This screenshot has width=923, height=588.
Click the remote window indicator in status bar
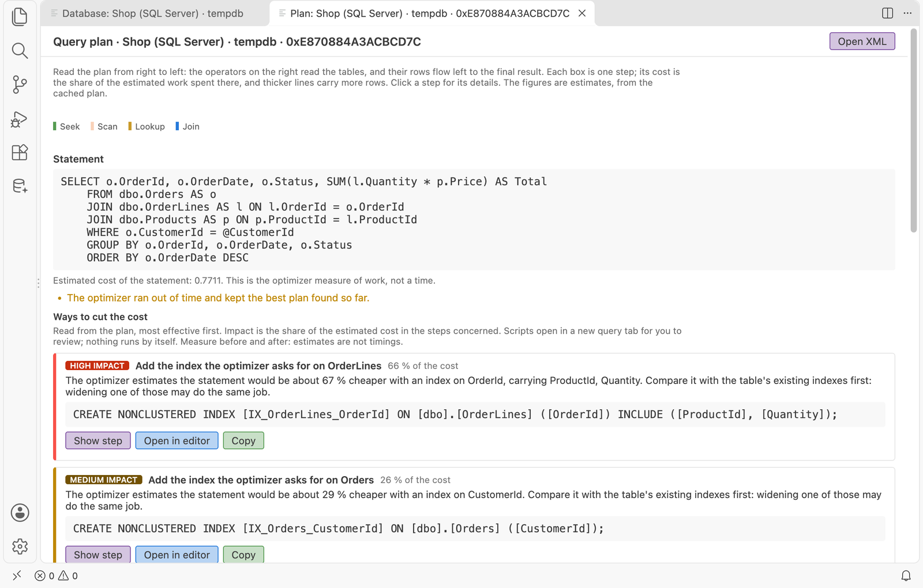[x=17, y=575]
